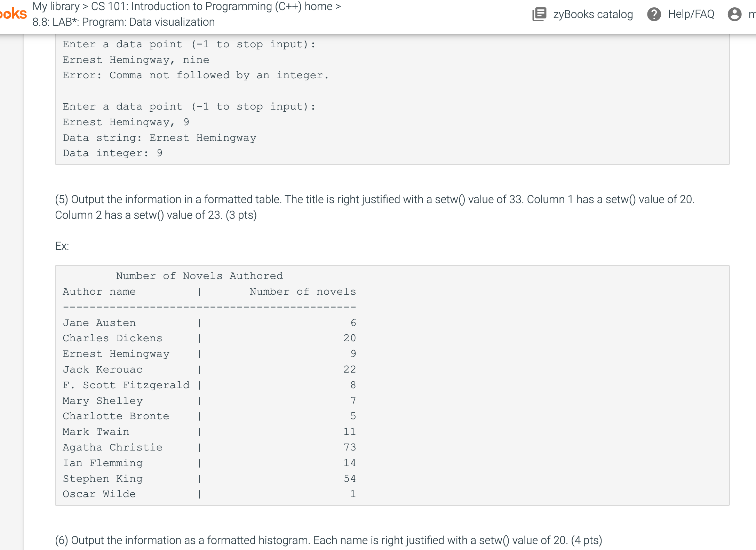Open the user profile avatar icon

coord(735,14)
